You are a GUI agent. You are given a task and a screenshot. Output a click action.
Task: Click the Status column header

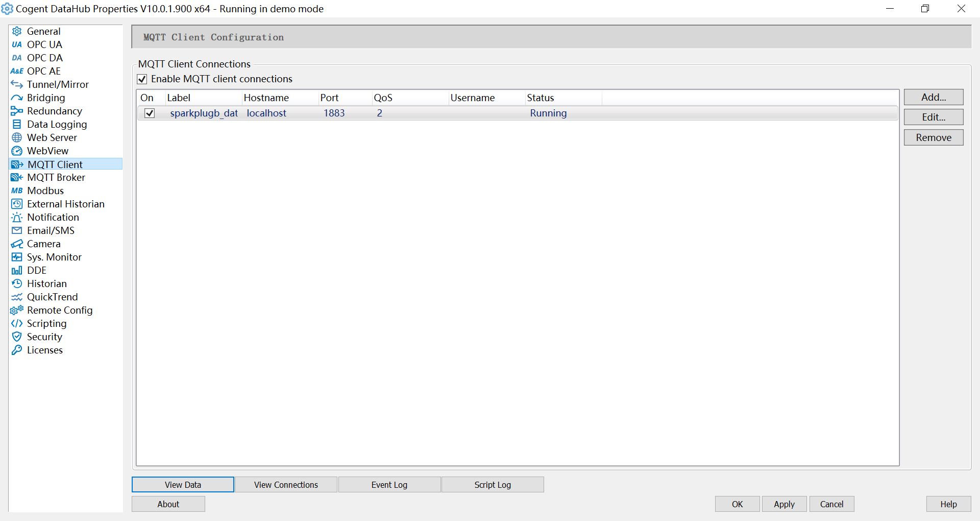coord(540,98)
